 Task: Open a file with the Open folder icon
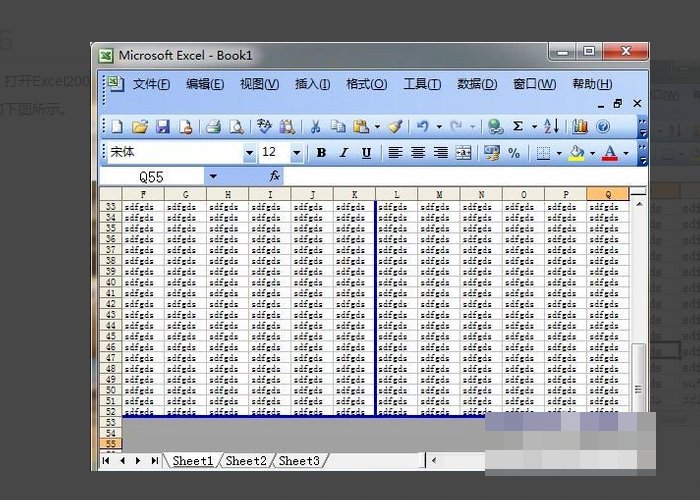(x=139, y=127)
